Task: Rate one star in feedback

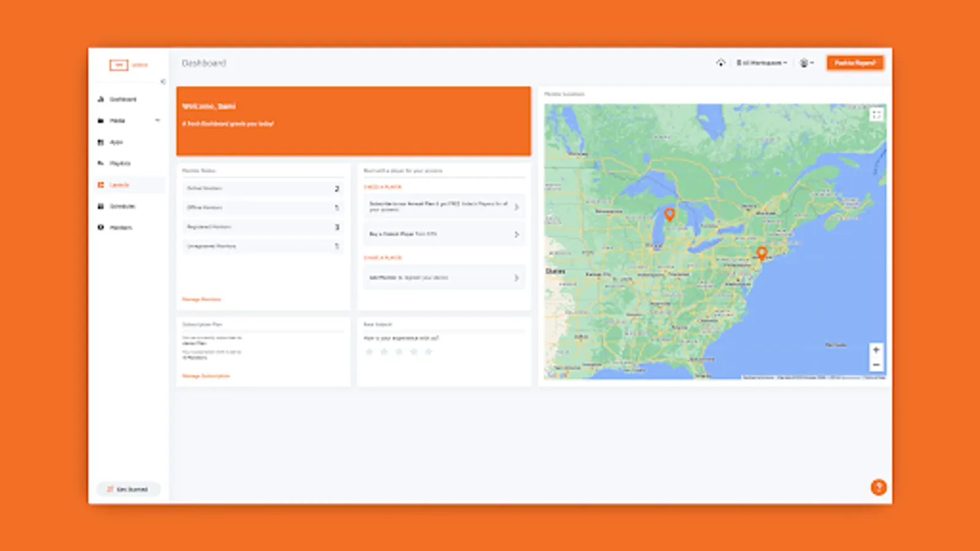Action: pos(369,352)
